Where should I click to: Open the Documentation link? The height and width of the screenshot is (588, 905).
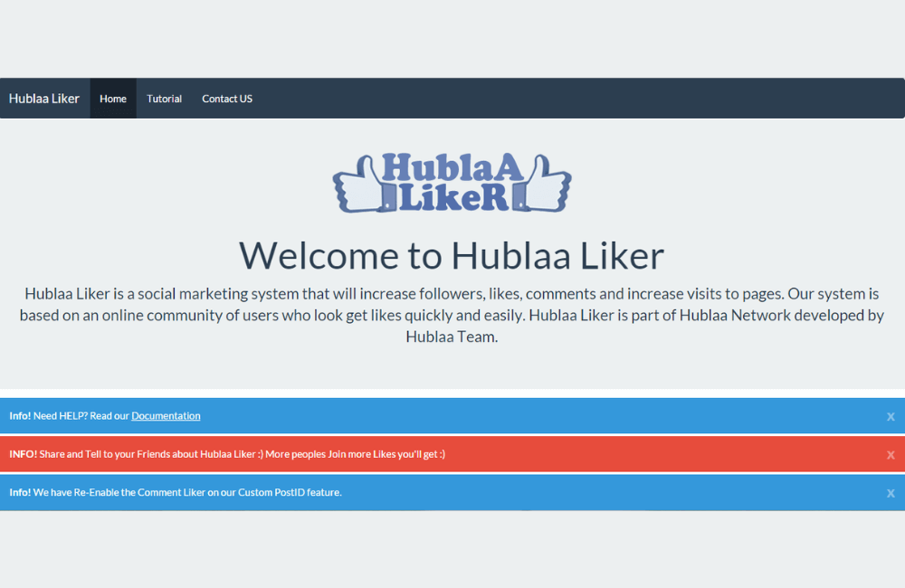point(166,415)
